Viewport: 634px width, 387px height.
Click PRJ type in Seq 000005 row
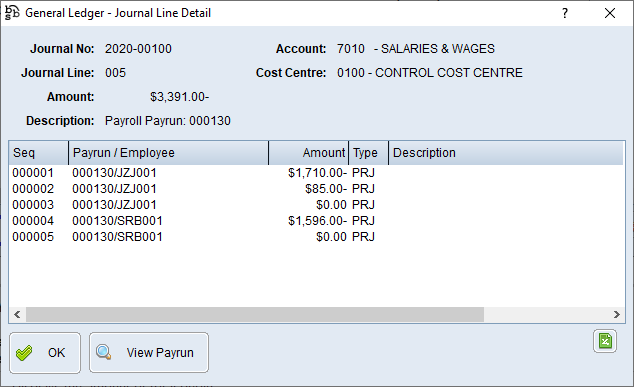tap(363, 237)
